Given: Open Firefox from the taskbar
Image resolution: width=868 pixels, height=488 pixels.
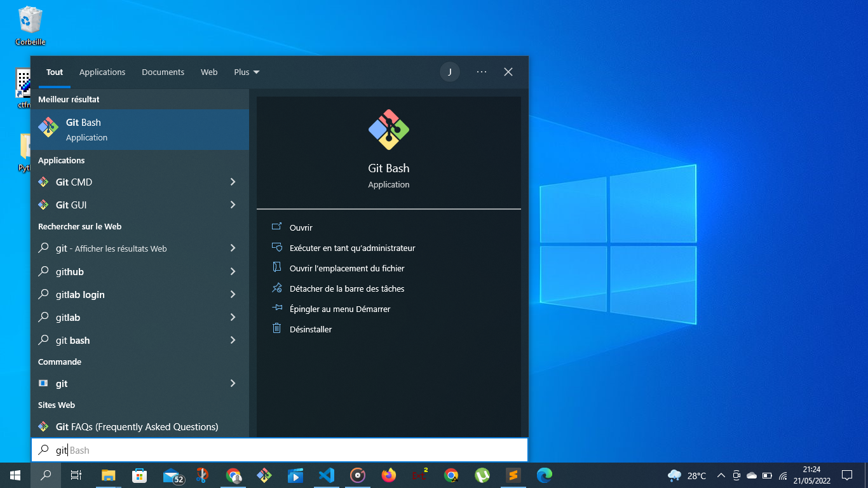Looking at the screenshot, I should 389,475.
